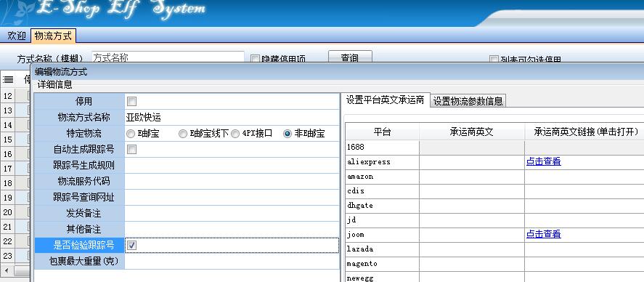Select the 非E邮宝 radio button
This screenshot has height=282, width=644.
pyautogui.click(x=288, y=134)
